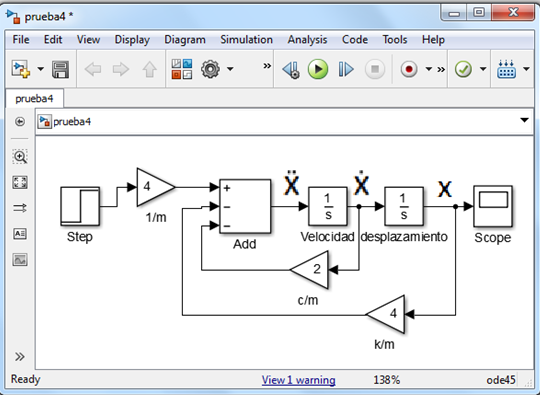Click prueba4 in the breadcrumb bar

[x=72, y=122]
